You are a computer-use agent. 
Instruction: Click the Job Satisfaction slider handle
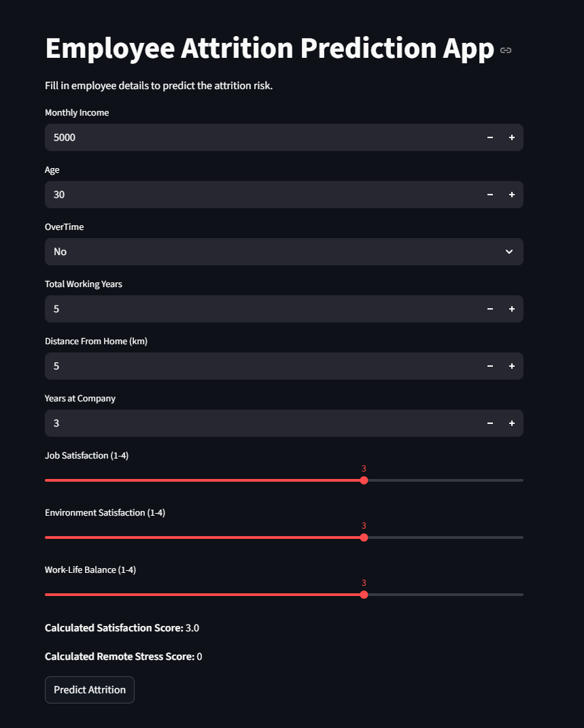click(x=364, y=480)
